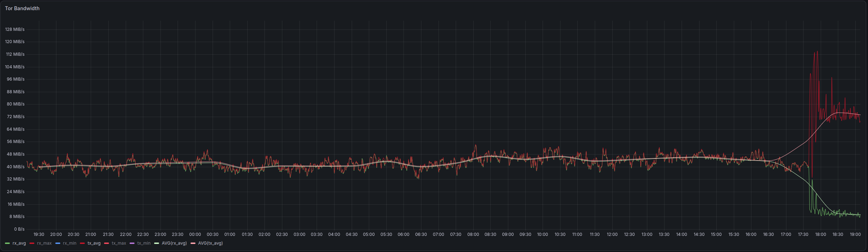
Task: Show the tx_max series via its legend label
Action: point(119,243)
